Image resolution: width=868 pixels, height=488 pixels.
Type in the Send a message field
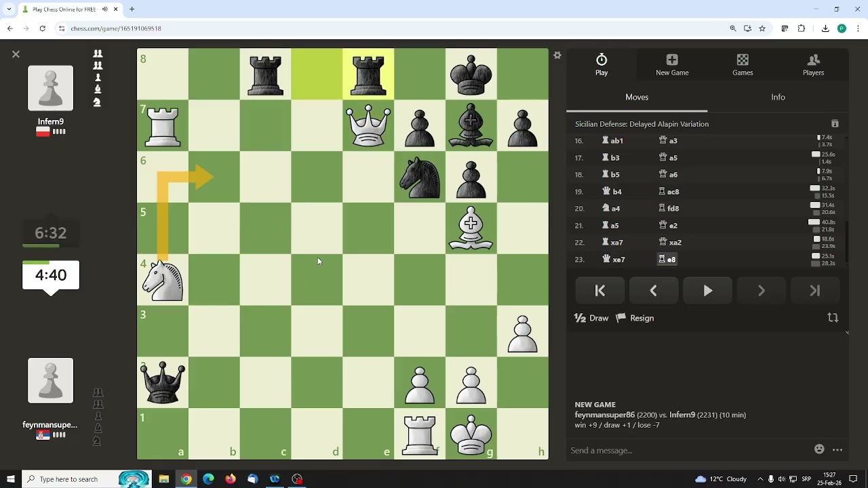(688, 450)
